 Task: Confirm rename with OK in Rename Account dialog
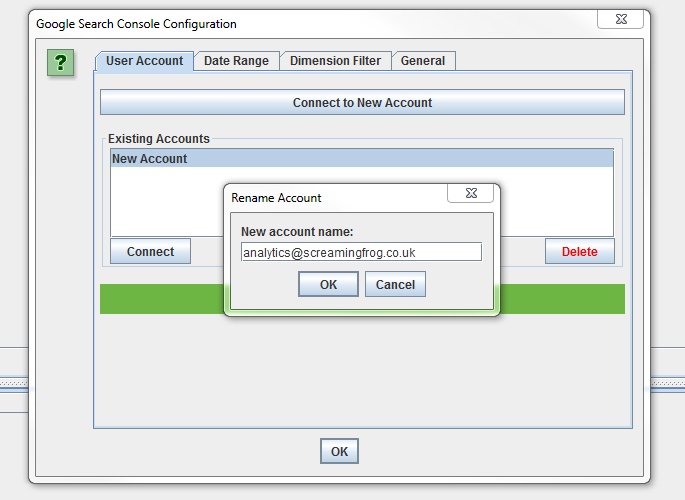329,284
